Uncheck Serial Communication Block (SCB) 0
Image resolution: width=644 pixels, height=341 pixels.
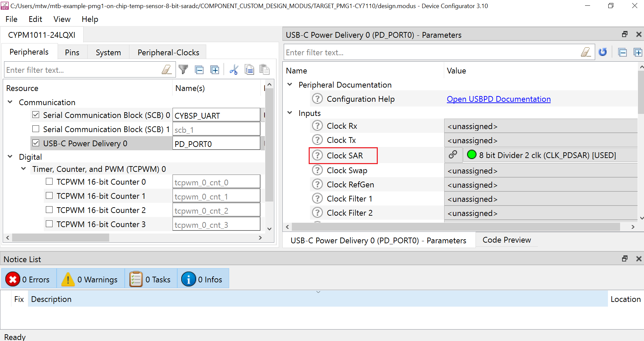tap(36, 115)
